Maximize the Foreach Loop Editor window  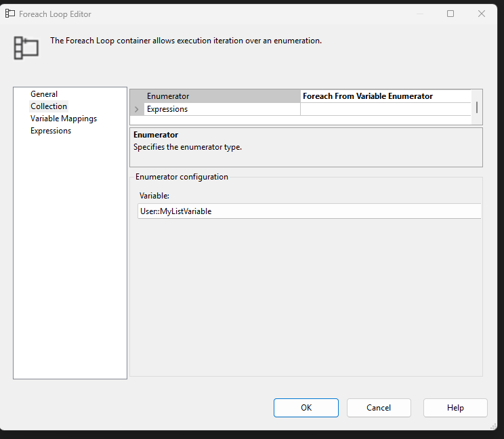pos(450,14)
